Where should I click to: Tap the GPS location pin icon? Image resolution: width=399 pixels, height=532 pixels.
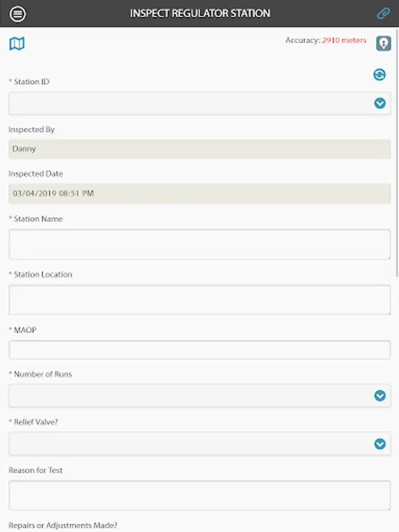pos(384,43)
